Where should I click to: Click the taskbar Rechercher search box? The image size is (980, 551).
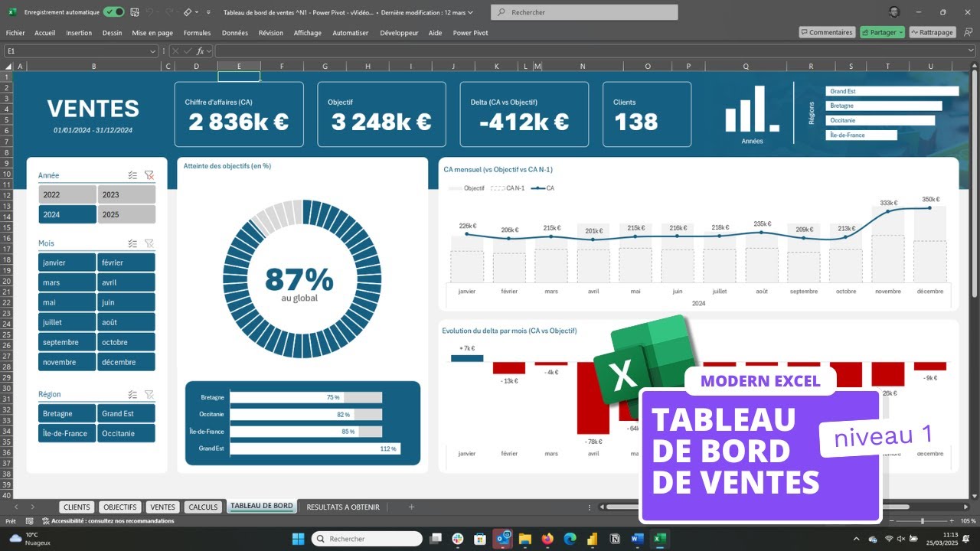(367, 539)
